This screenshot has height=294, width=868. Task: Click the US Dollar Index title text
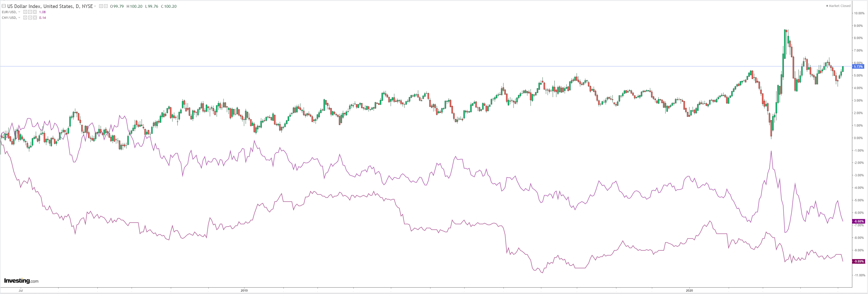(50, 6)
